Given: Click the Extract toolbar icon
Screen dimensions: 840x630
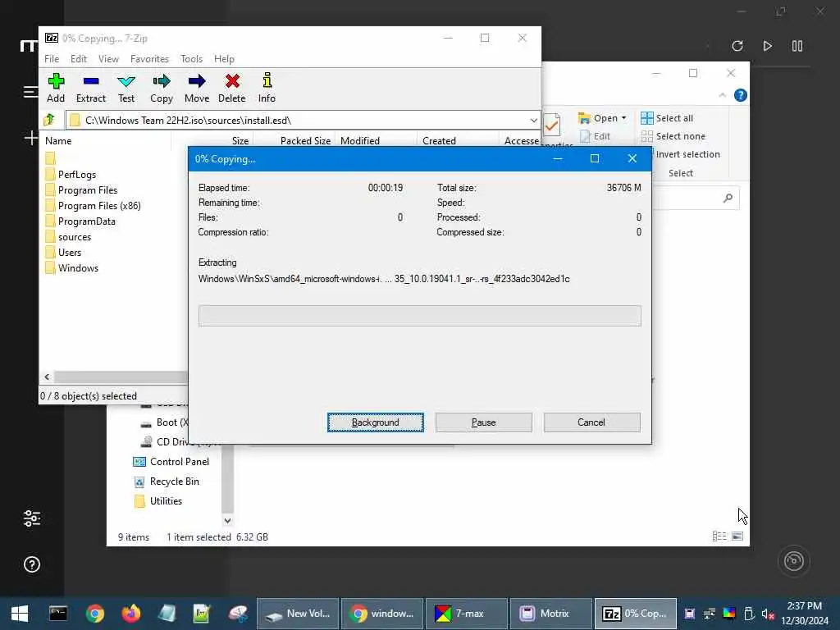Looking at the screenshot, I should point(90,89).
